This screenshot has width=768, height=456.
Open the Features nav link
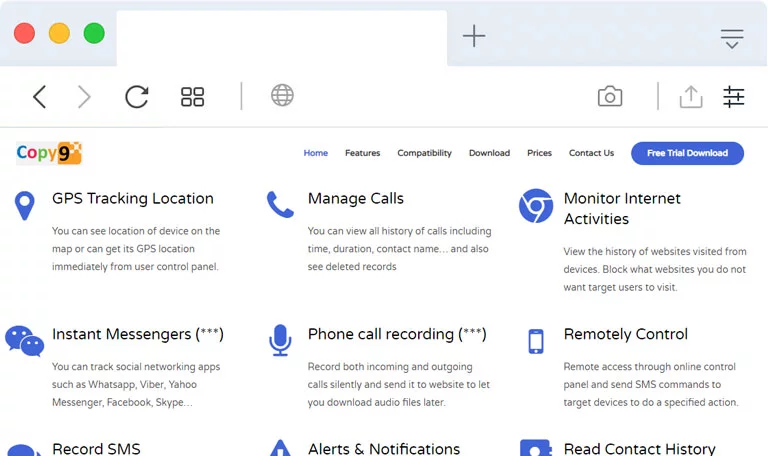(x=362, y=153)
